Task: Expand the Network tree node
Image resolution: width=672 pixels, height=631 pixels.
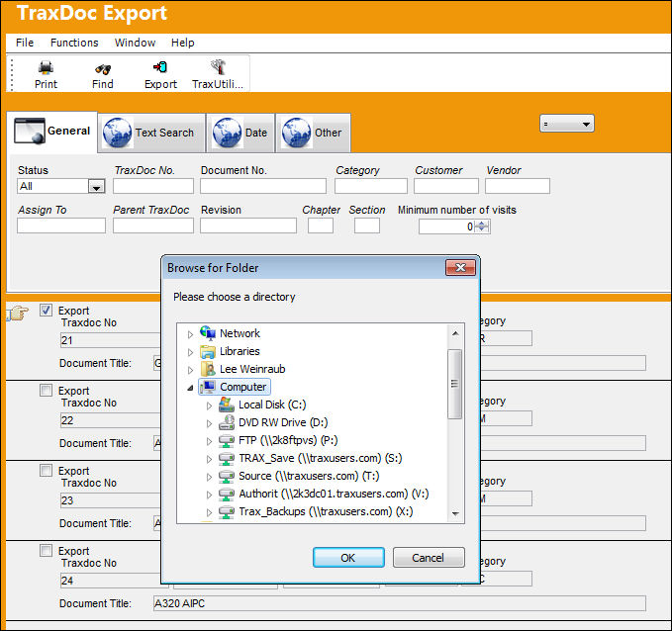Action: [x=190, y=334]
